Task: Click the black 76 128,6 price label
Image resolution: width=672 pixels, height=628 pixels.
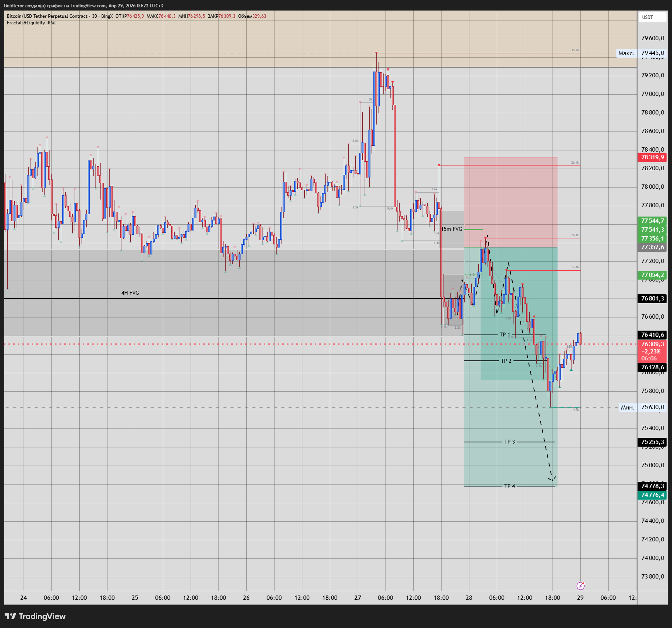Action: point(652,367)
